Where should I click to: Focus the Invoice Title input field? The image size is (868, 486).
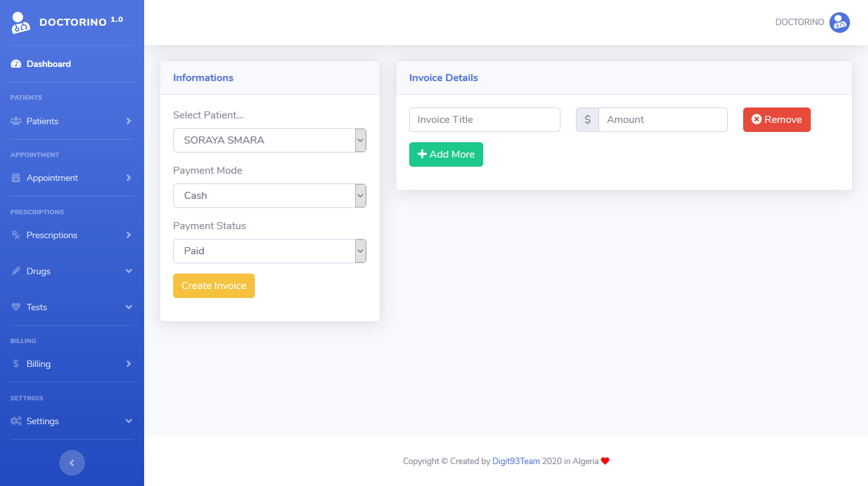point(485,120)
